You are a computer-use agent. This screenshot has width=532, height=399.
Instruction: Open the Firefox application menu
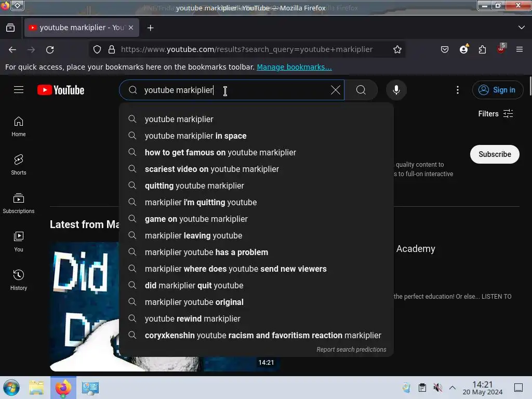pos(520,49)
